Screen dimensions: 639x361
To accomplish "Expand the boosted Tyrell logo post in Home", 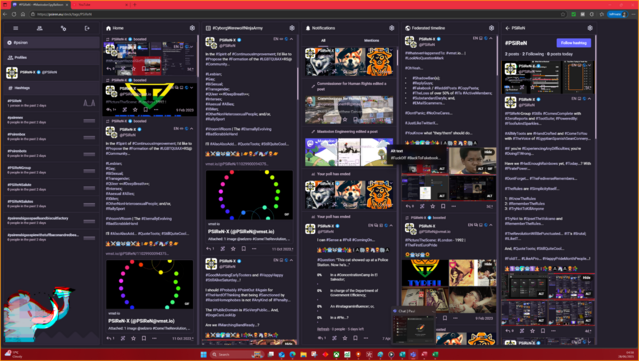I will click(192, 88).
